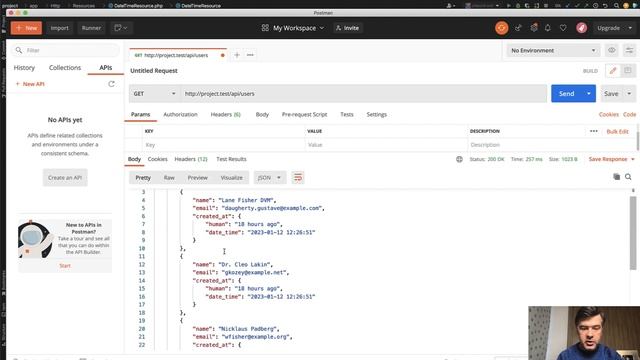The width and height of the screenshot is (640, 360).
Task: Copy response with the copy icon
Action: click(x=616, y=177)
